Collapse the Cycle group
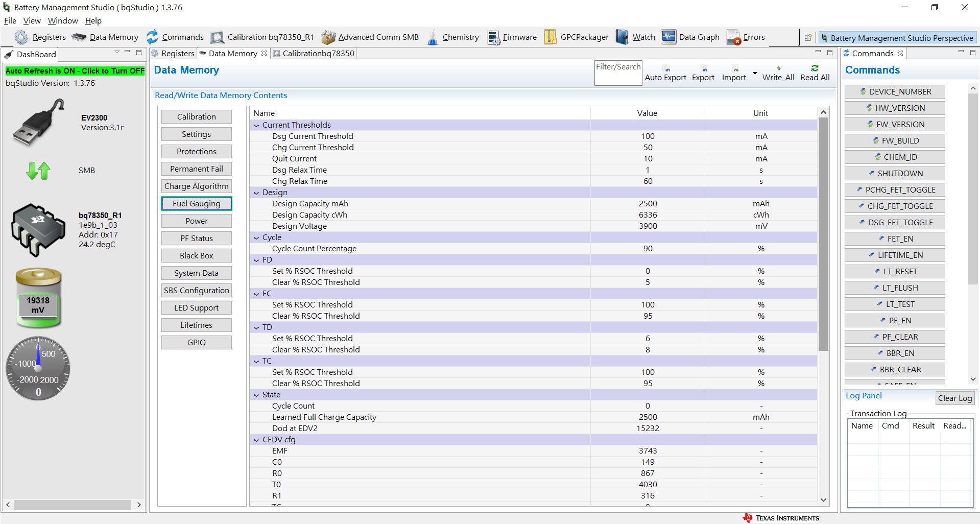Viewport: 980px width, 524px height. [256, 237]
